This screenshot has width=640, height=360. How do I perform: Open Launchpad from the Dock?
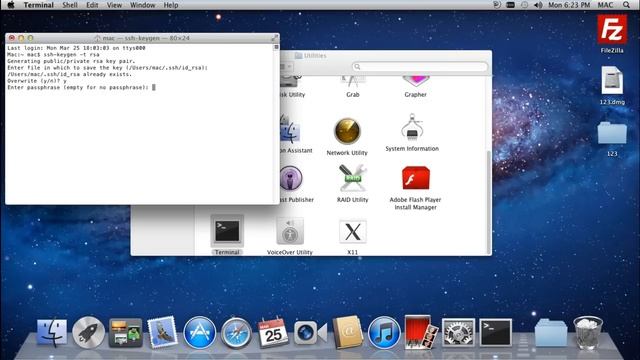pyautogui.click(x=88, y=333)
